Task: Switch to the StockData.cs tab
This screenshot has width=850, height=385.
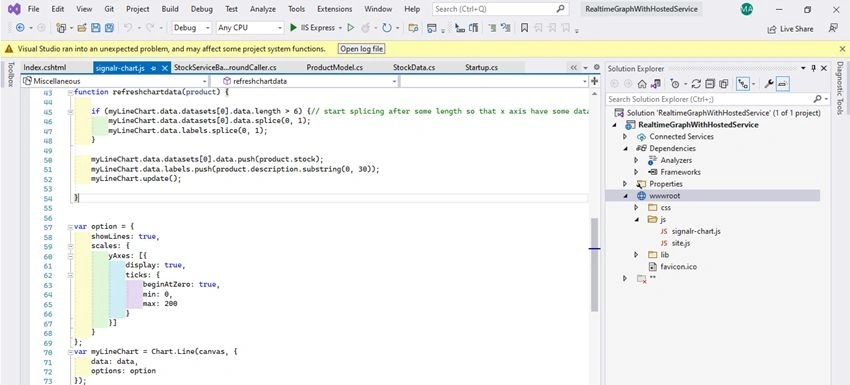Action: coord(414,68)
